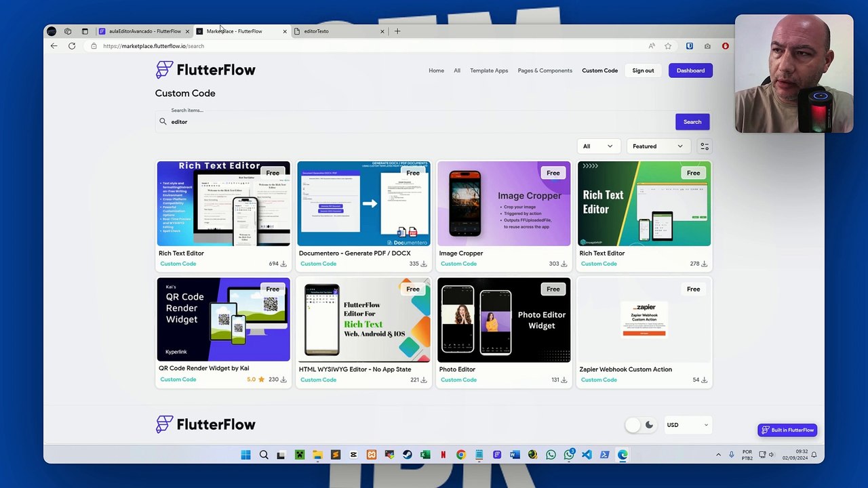868x488 pixels.
Task: Open Zapier Webhook Custom Action thumbnail
Action: [644, 319]
